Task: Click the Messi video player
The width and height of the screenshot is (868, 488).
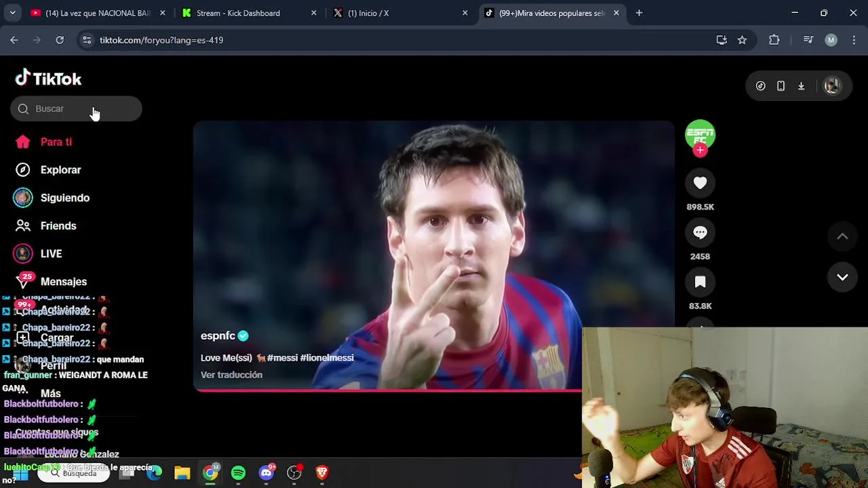Action: pyautogui.click(x=434, y=255)
